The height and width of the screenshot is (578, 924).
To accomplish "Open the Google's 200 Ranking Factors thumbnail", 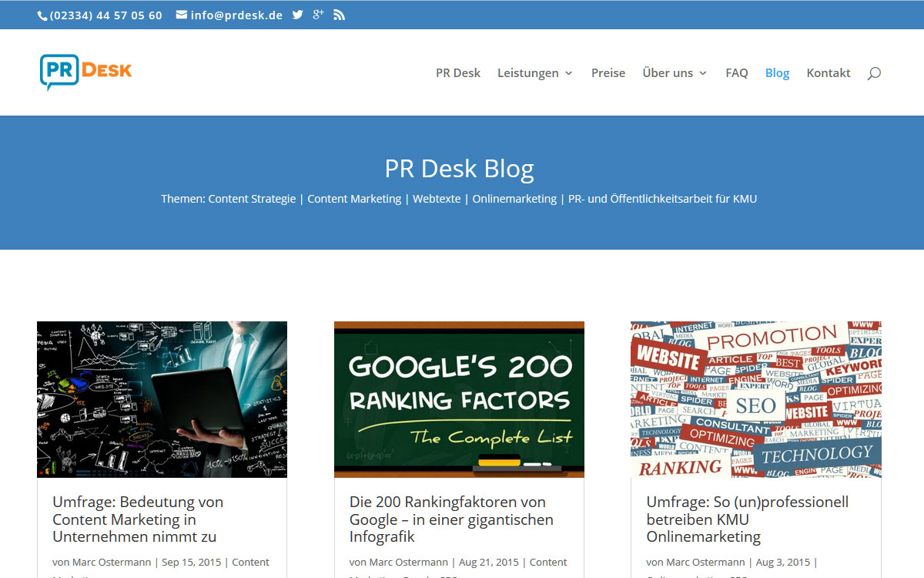I will pos(459,399).
